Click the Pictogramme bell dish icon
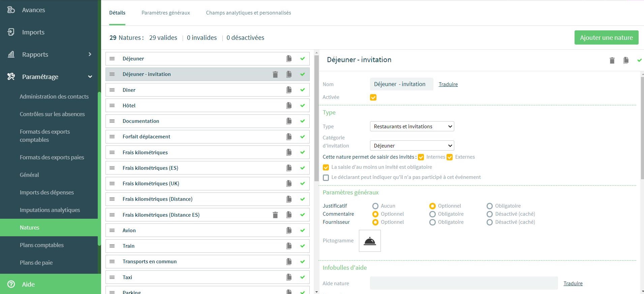644x294 pixels. [x=370, y=241]
